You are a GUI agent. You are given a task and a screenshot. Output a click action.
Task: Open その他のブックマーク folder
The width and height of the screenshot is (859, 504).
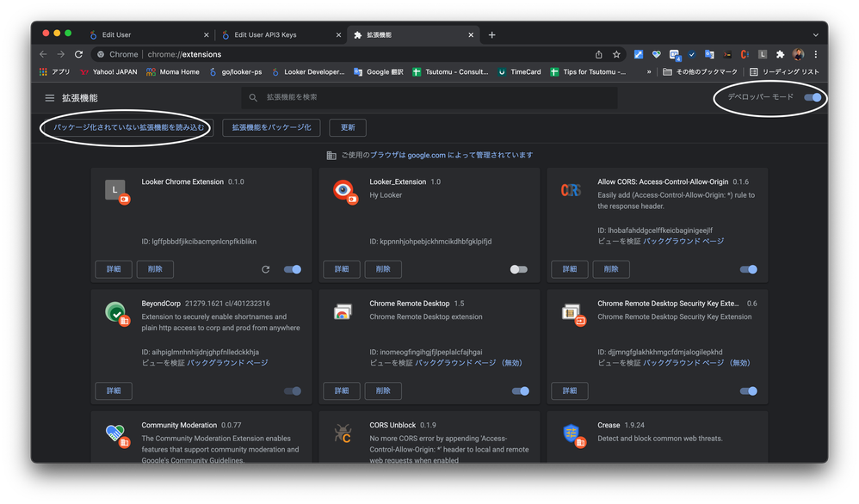(700, 71)
